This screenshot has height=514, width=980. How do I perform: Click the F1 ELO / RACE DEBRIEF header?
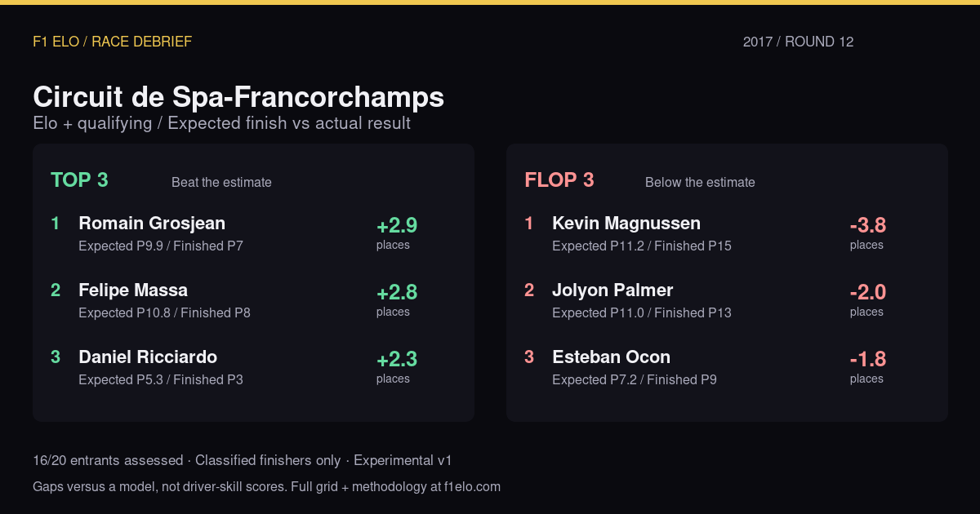click(x=113, y=42)
